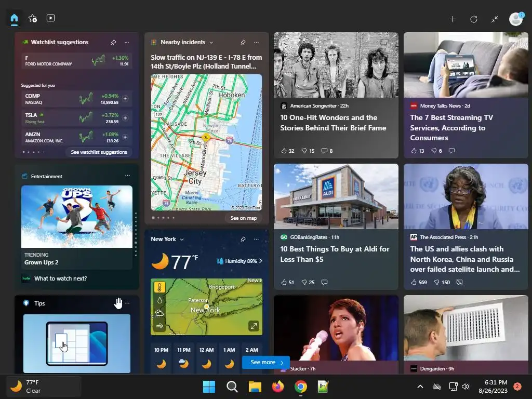Open the slow traffic on NJ-139 E headline

206,62
